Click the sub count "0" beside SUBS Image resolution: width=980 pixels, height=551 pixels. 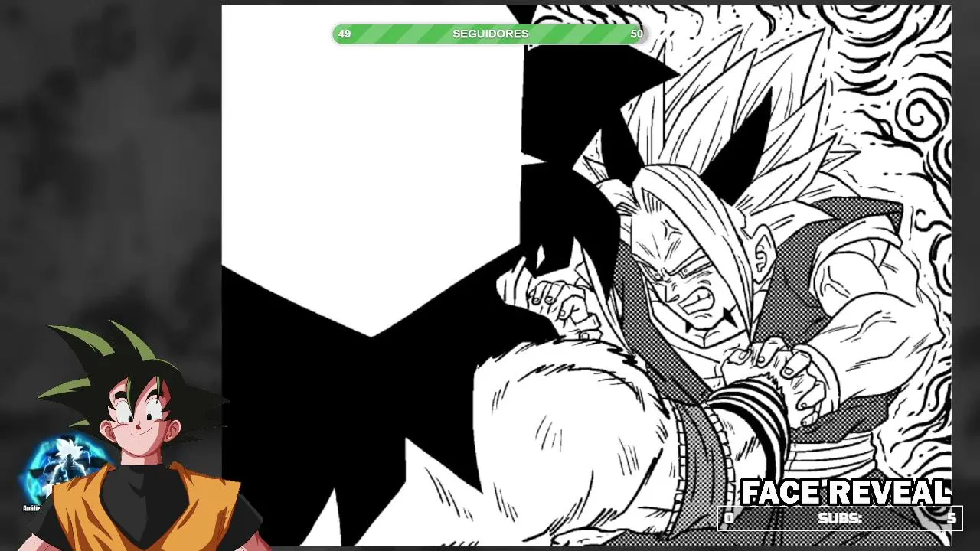click(x=729, y=518)
